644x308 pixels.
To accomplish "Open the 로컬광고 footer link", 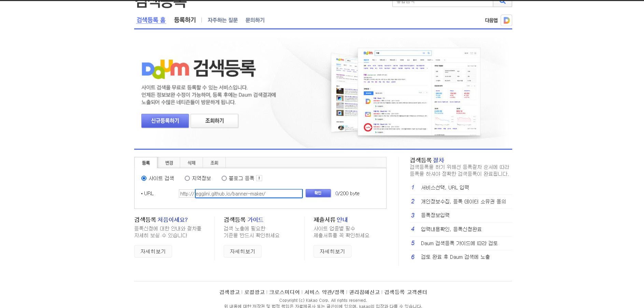I will coord(254,292).
